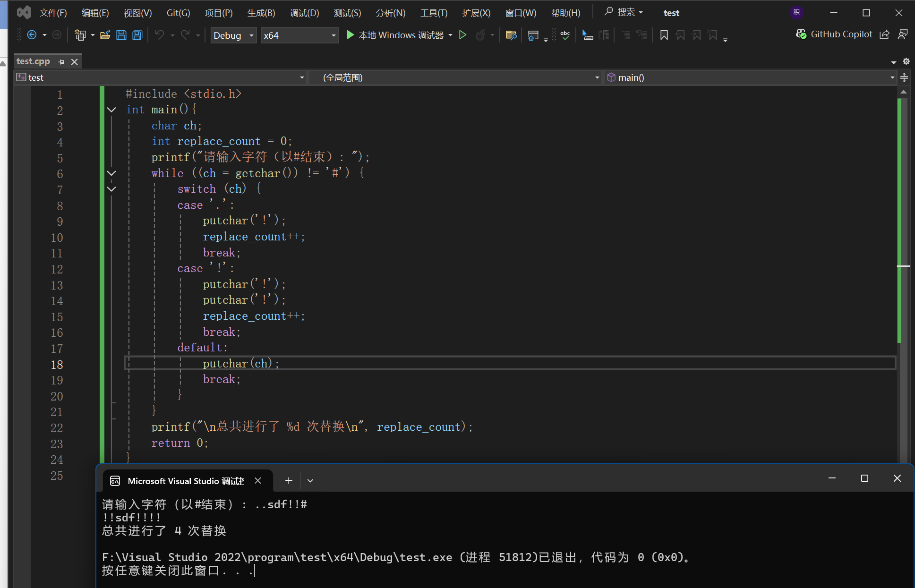Open the GitHub Copilot status button
Screen dimensions: 915x588
834,34
